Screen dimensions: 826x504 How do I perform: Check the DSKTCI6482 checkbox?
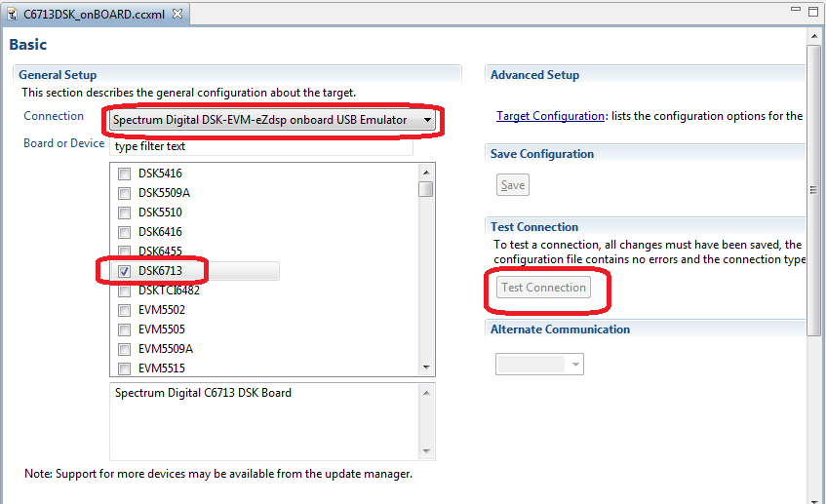124,291
